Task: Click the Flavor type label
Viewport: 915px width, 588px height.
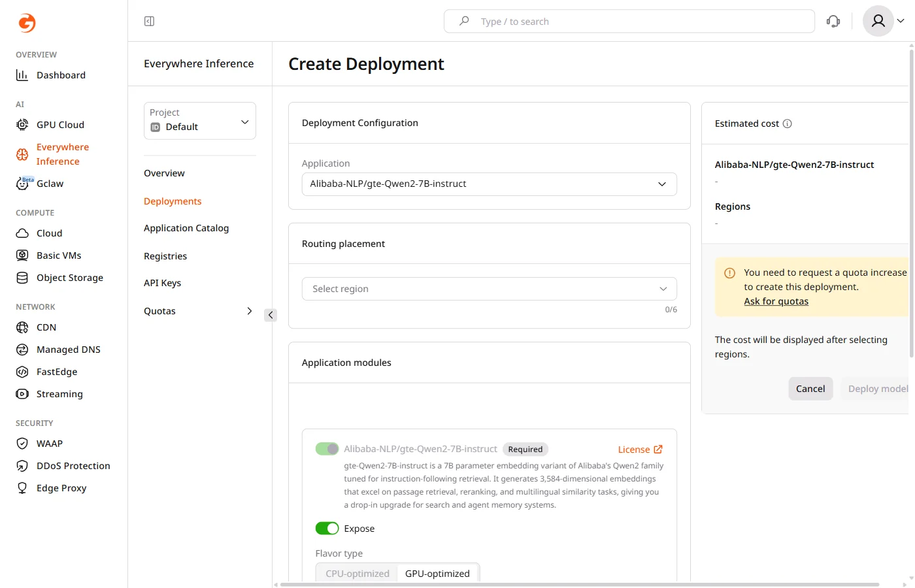Action: [339, 553]
